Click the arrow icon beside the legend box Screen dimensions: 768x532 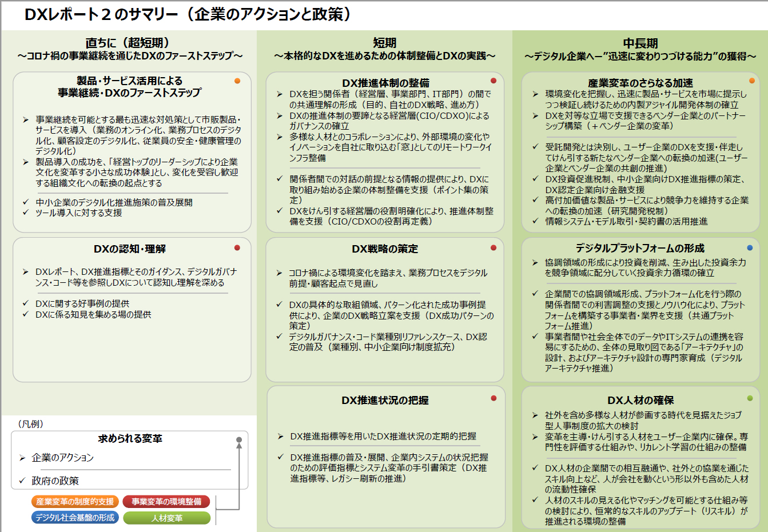pos(229,473)
